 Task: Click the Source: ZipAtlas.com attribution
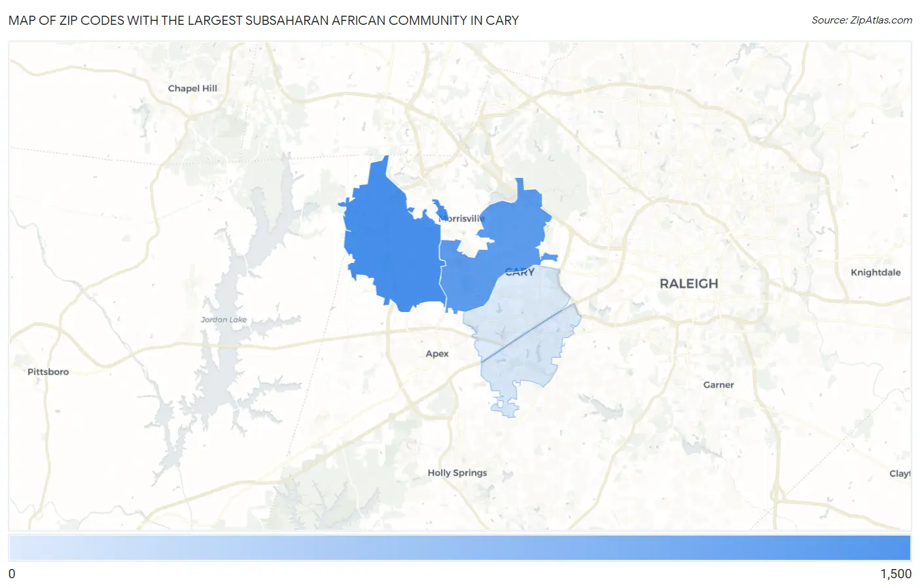(862, 20)
